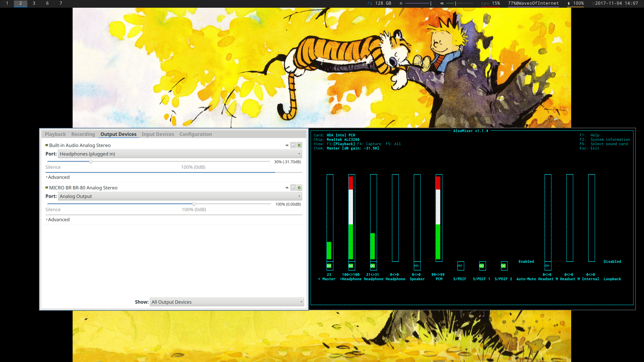Click the speaker volume icon in the status bar
The width and height of the screenshot is (644, 362).
(x=442, y=3)
